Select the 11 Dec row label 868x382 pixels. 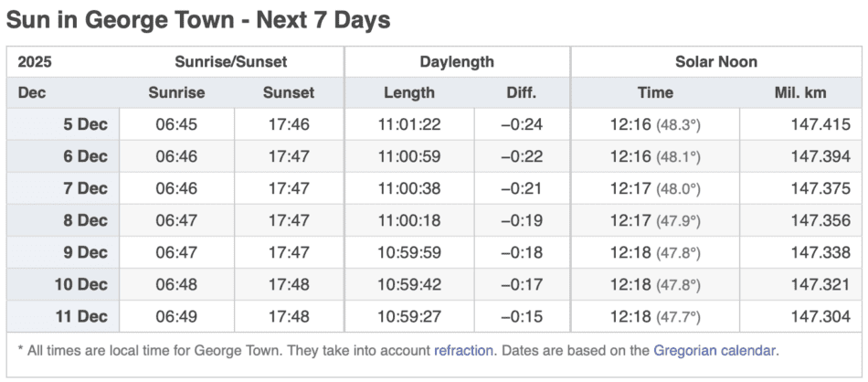(81, 316)
